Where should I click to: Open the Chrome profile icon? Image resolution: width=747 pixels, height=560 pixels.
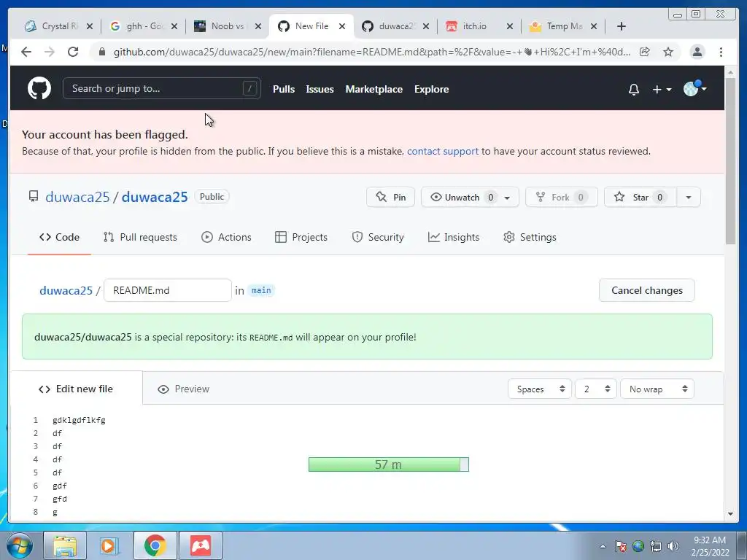pos(697,52)
